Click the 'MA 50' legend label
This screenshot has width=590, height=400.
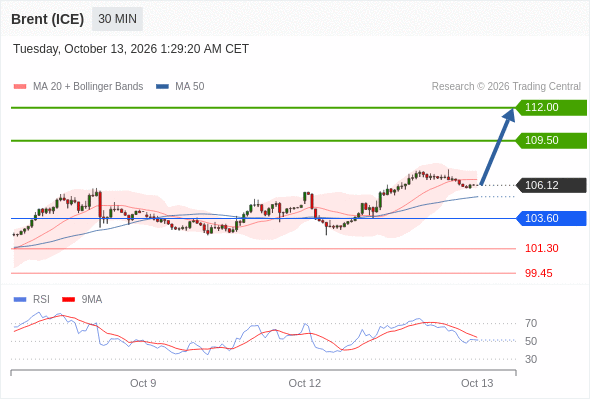[x=190, y=87]
